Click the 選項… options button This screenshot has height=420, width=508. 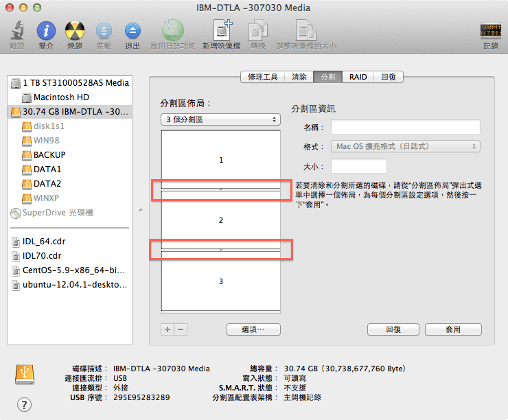tap(253, 329)
